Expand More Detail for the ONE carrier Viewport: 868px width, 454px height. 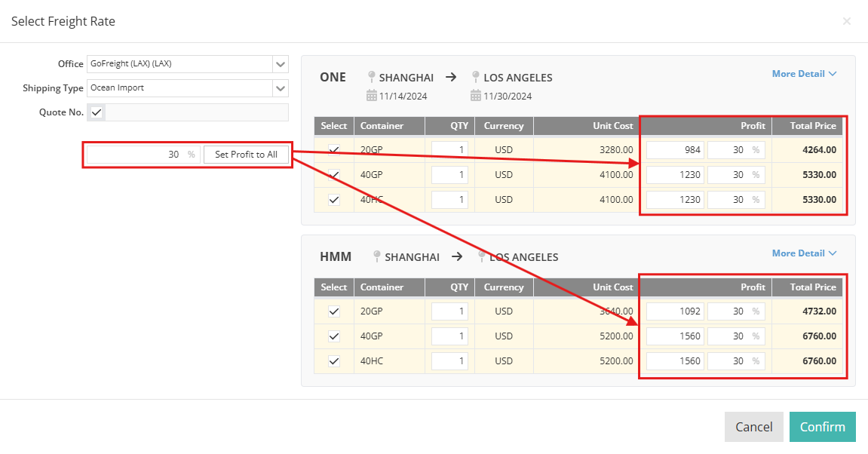804,74
